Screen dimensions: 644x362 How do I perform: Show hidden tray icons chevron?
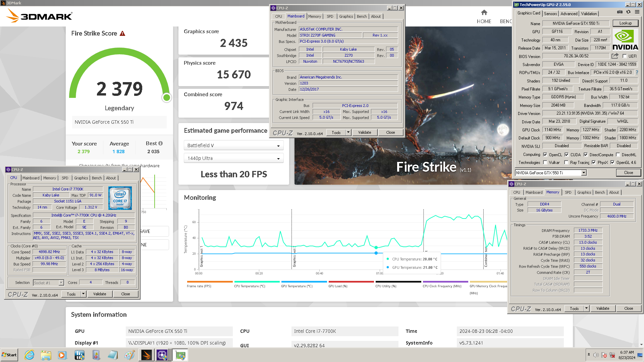(x=589, y=355)
